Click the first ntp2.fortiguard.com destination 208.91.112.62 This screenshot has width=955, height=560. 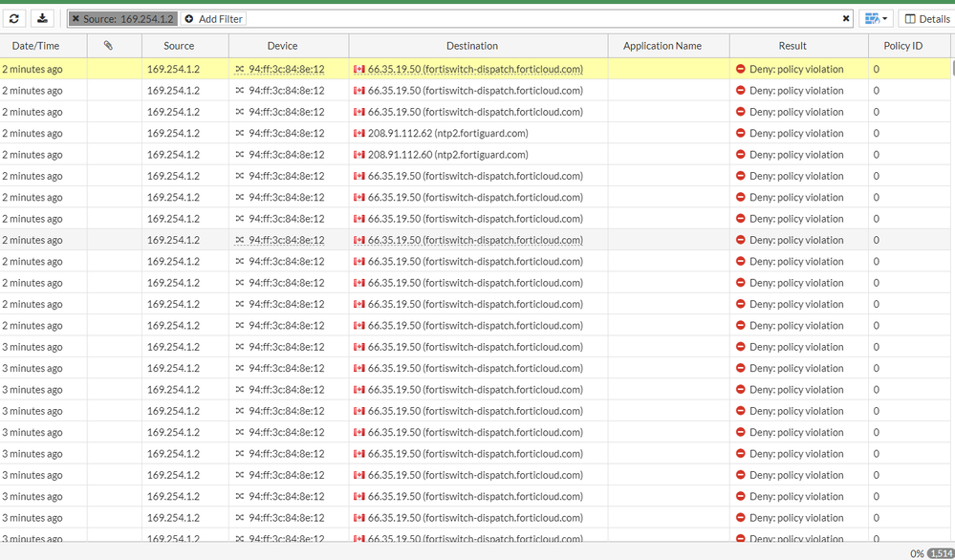pos(446,134)
